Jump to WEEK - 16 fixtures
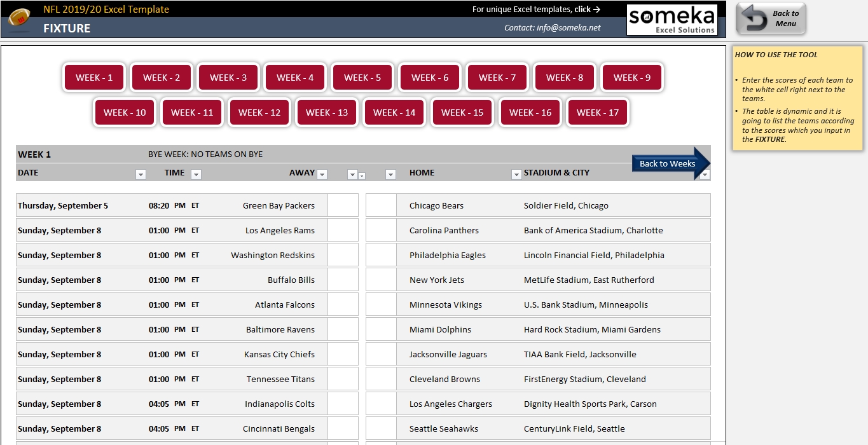The height and width of the screenshot is (445, 868). click(530, 113)
